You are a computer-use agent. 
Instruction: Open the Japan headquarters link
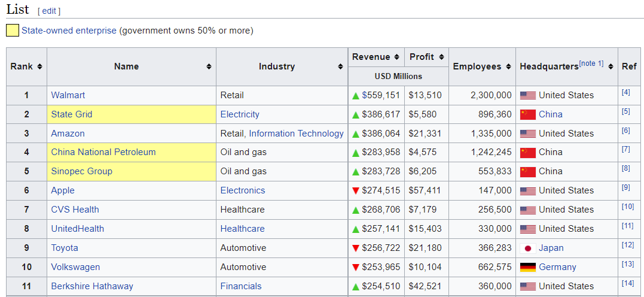pos(551,248)
